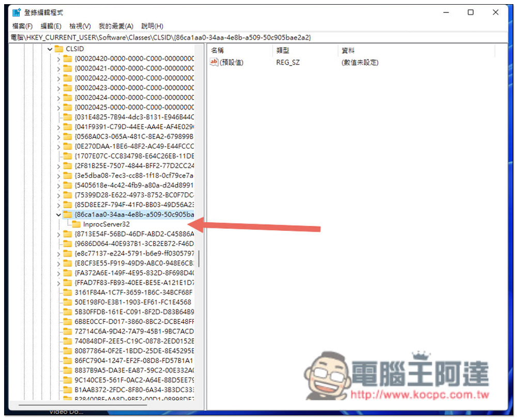Open the 檢視(V) menu

pos(80,26)
